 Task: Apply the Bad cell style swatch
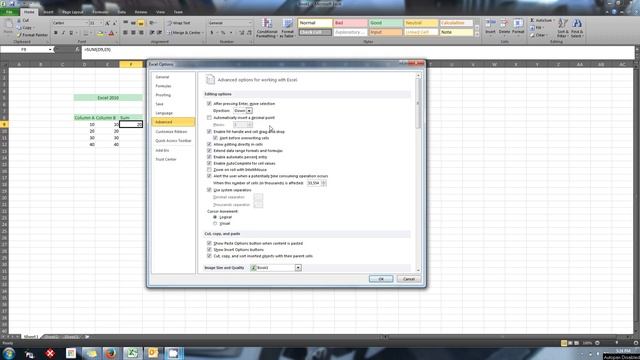[x=350, y=23]
